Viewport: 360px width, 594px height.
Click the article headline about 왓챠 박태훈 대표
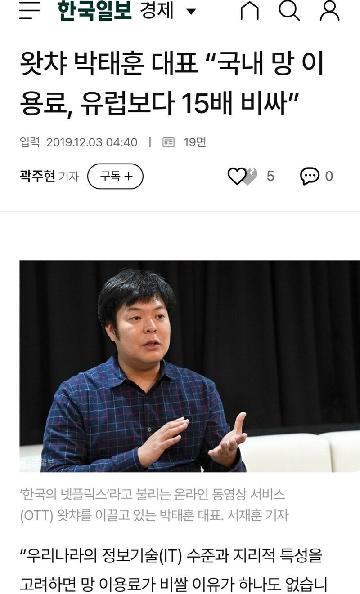[172, 83]
